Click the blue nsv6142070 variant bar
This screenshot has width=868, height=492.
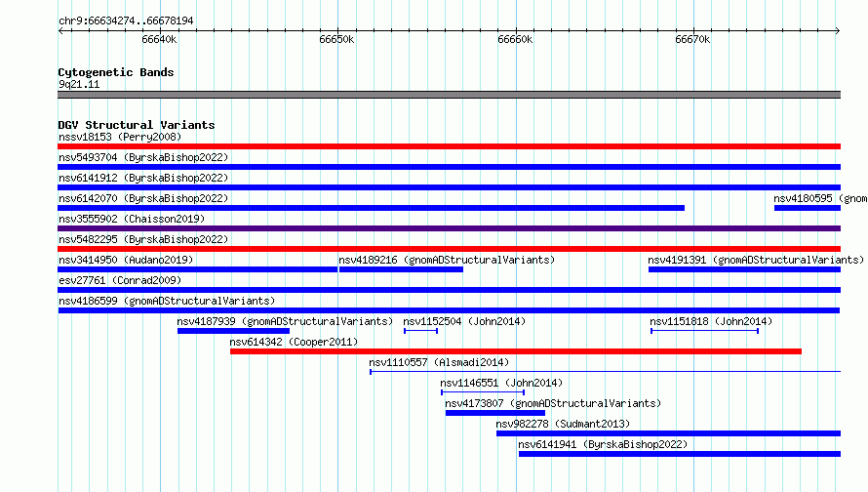click(371, 208)
